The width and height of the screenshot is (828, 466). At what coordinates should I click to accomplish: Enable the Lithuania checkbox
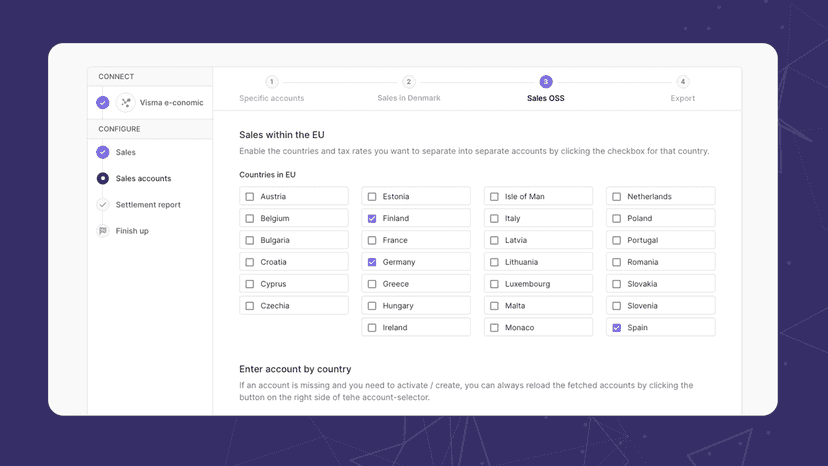tap(494, 262)
